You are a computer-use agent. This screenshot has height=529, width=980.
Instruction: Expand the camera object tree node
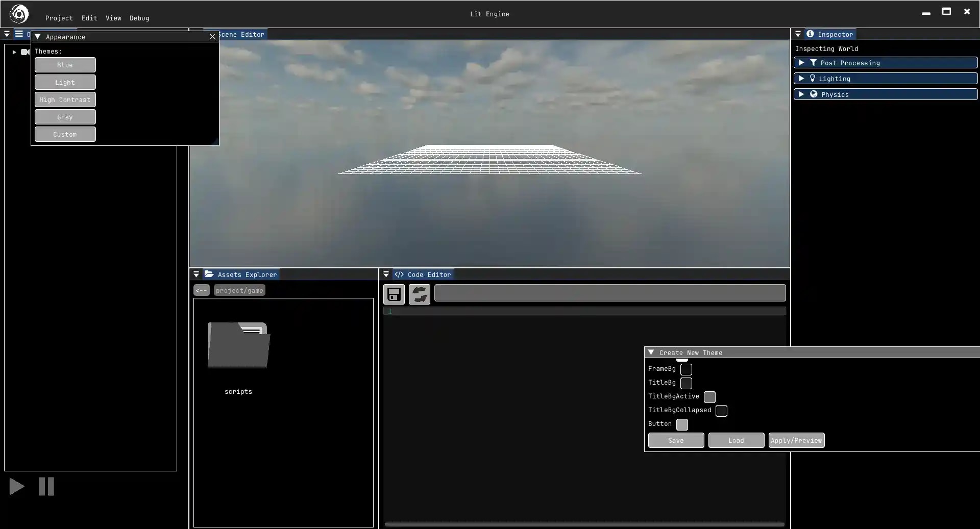(14, 52)
